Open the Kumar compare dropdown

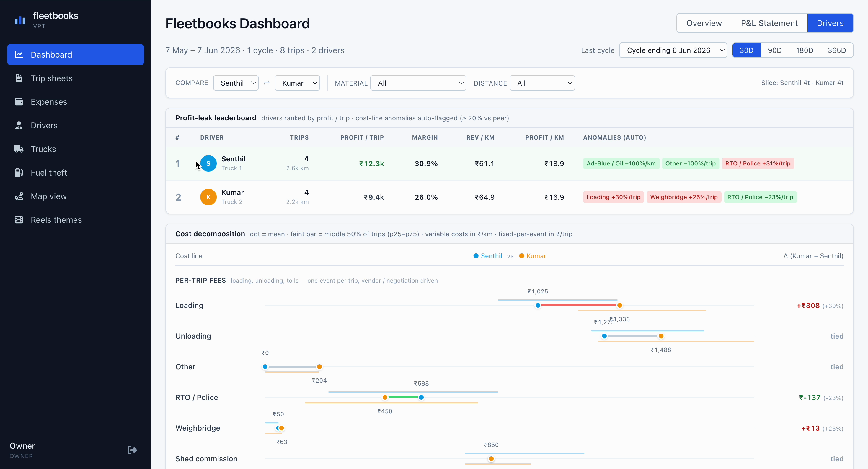pyautogui.click(x=297, y=83)
